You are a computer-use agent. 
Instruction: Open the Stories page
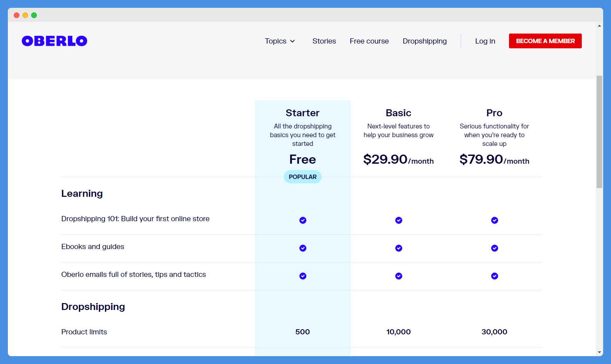click(324, 41)
